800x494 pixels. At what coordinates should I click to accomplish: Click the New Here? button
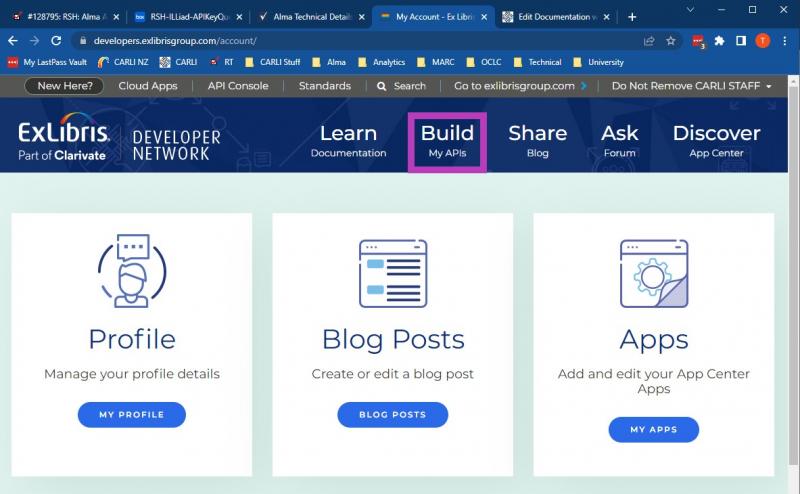point(64,86)
